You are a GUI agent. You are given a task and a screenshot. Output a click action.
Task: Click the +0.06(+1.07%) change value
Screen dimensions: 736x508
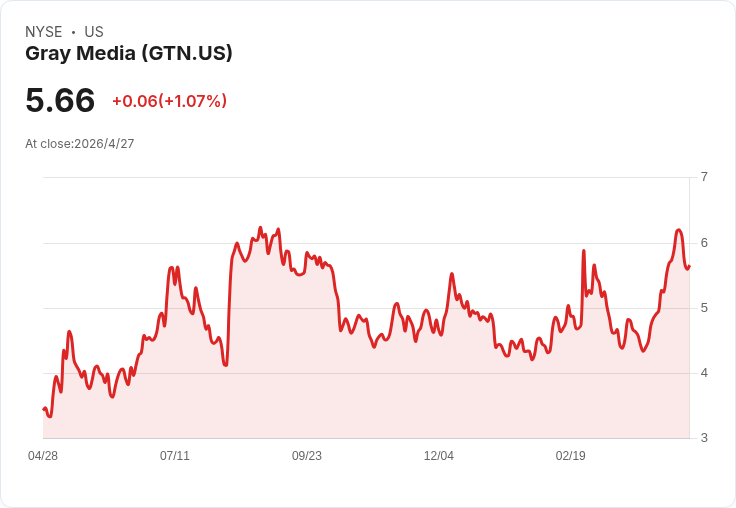pyautogui.click(x=169, y=101)
